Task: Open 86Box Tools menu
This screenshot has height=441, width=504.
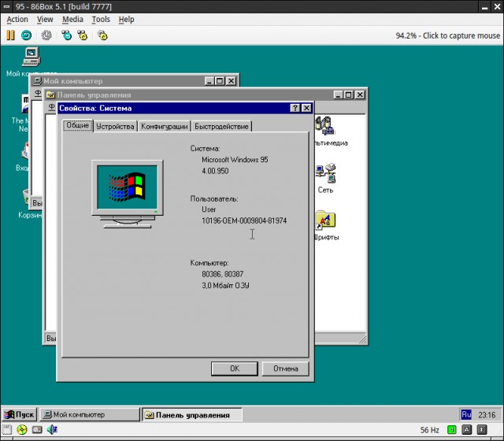Action: [x=101, y=19]
